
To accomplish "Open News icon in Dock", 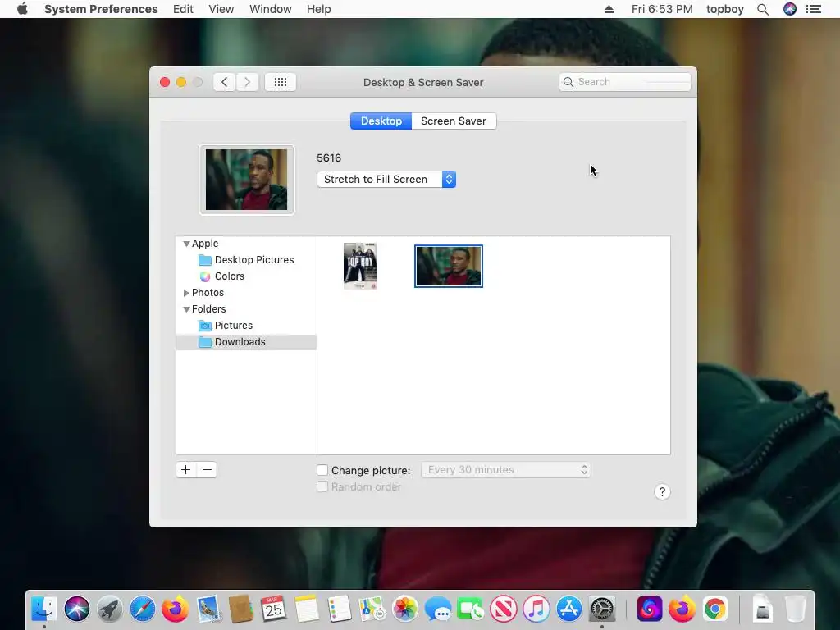I will pyautogui.click(x=504, y=609).
